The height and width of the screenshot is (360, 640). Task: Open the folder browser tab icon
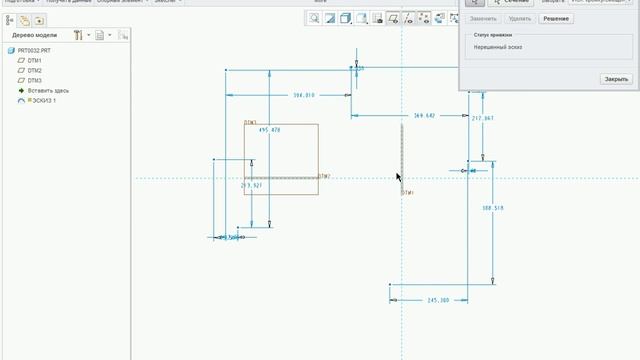[24, 20]
